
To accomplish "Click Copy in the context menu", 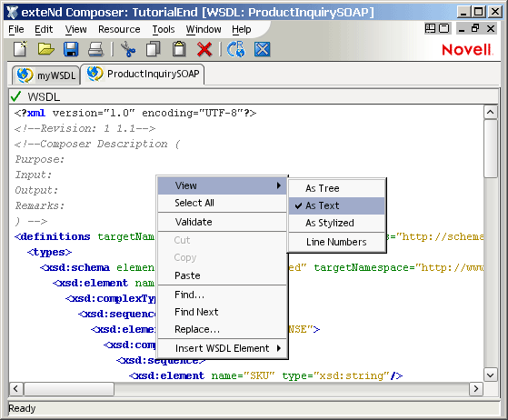I will (x=222, y=257).
